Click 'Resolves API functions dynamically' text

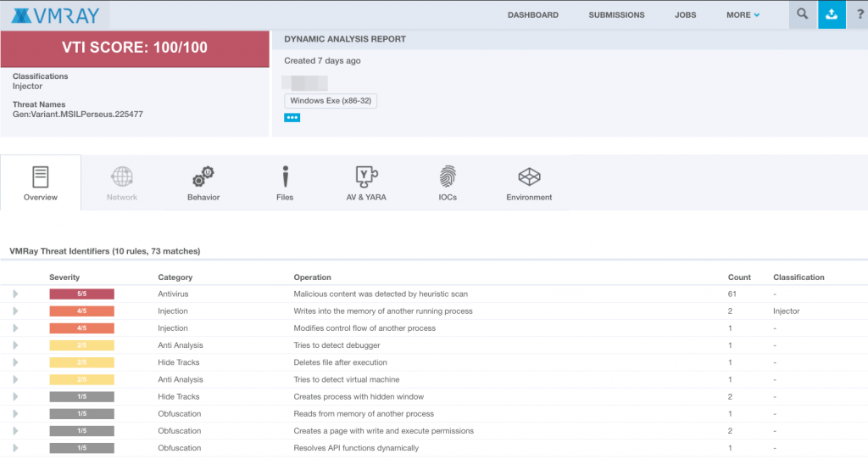click(x=356, y=448)
